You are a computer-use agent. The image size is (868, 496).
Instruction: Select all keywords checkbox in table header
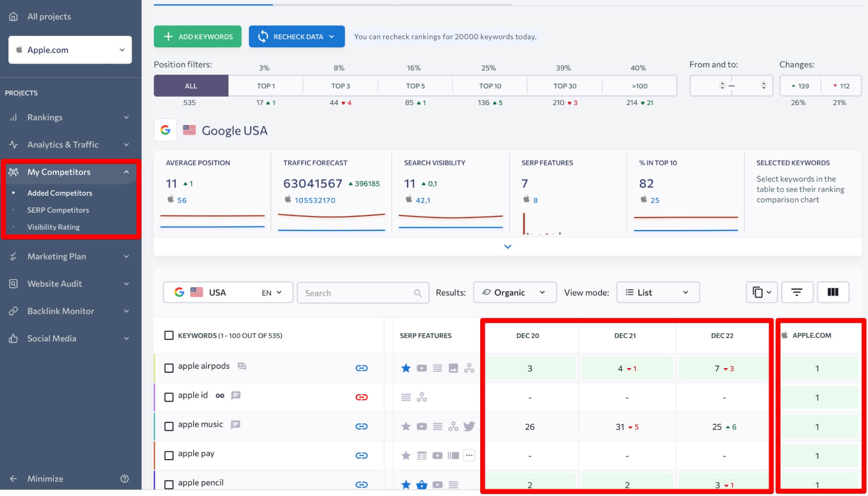(x=169, y=335)
